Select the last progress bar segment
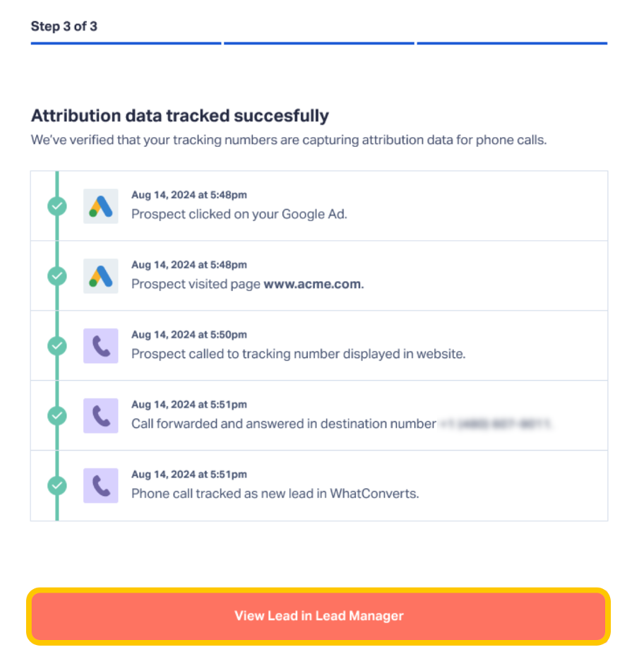Image resolution: width=644 pixels, height=664 pixels. (x=512, y=43)
